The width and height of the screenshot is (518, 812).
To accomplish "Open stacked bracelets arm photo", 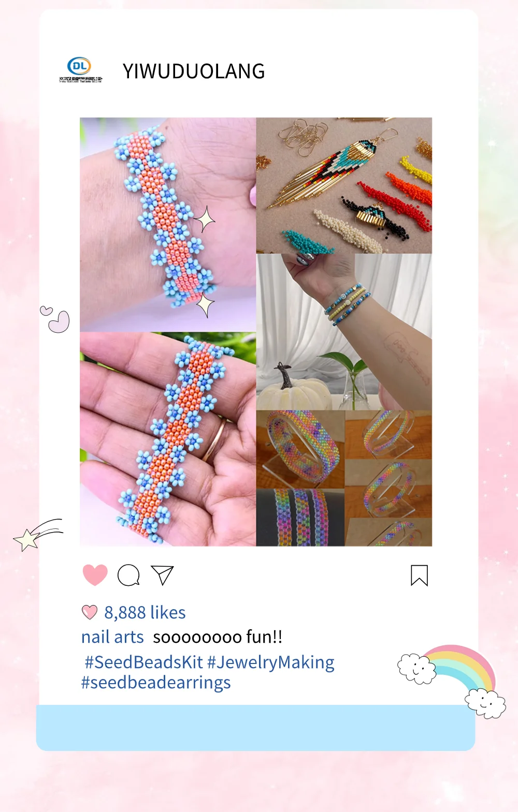I will point(344,332).
